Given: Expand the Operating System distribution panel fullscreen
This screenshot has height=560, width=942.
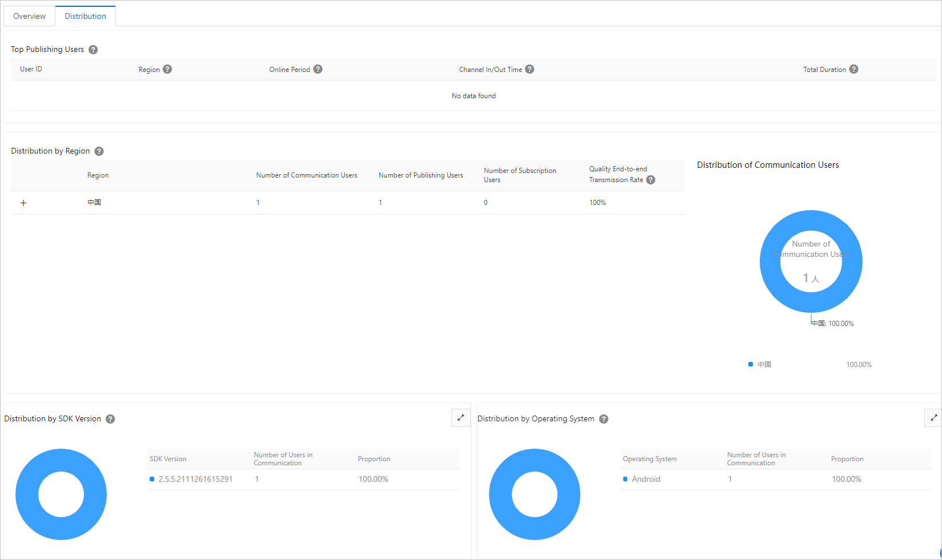Looking at the screenshot, I should coord(933,418).
